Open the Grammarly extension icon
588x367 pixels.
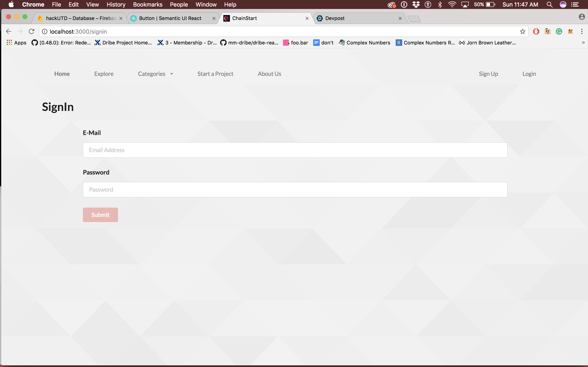coord(559,32)
